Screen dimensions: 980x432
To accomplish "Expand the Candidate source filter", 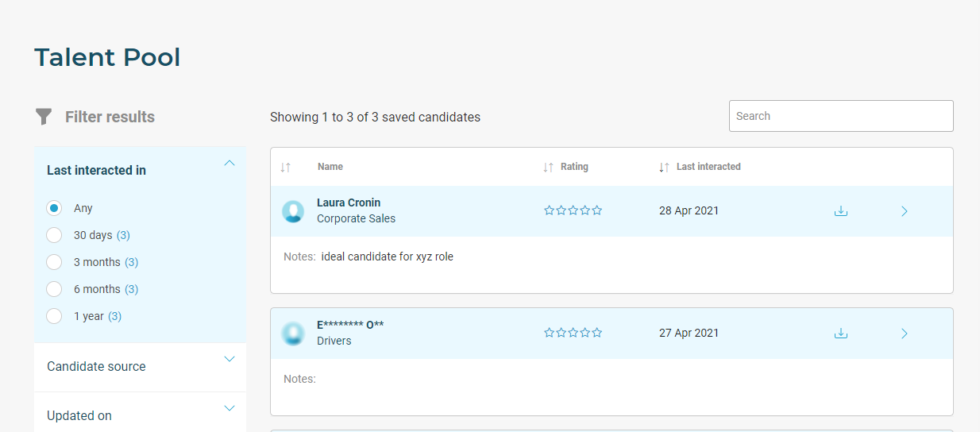I will tap(229, 359).
